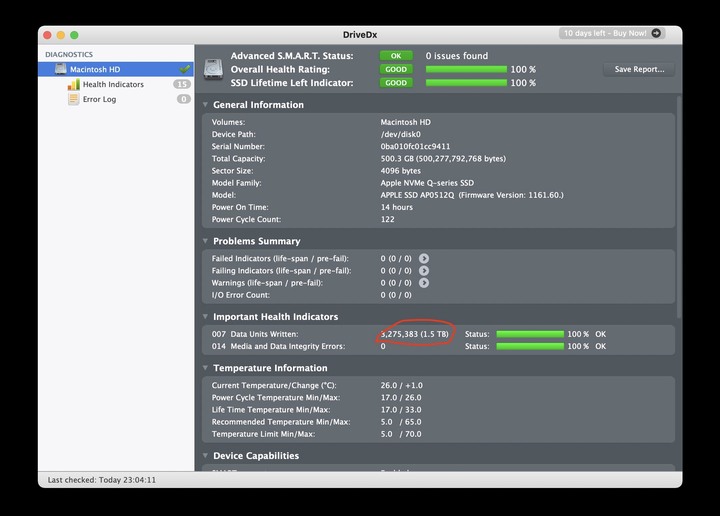The height and width of the screenshot is (516, 720).
Task: Click GOOD badge for SSD Lifetime Left
Action: point(396,83)
